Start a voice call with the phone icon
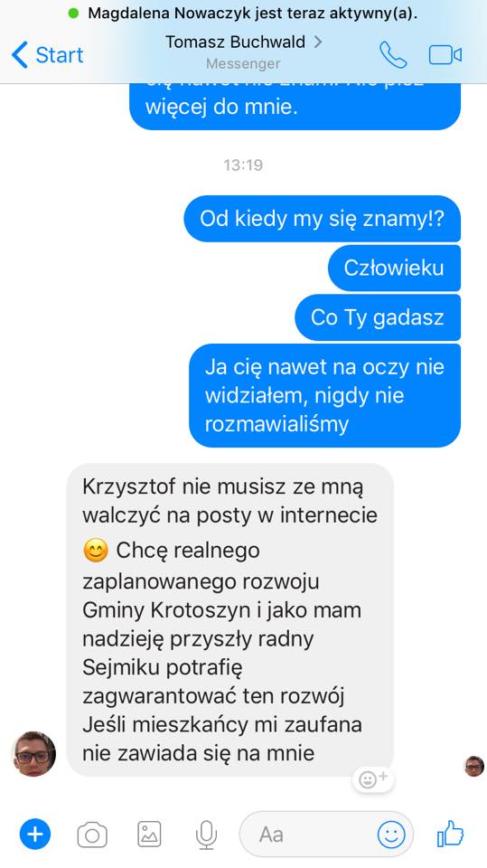Screen dimensions: 487x868 tap(393, 55)
